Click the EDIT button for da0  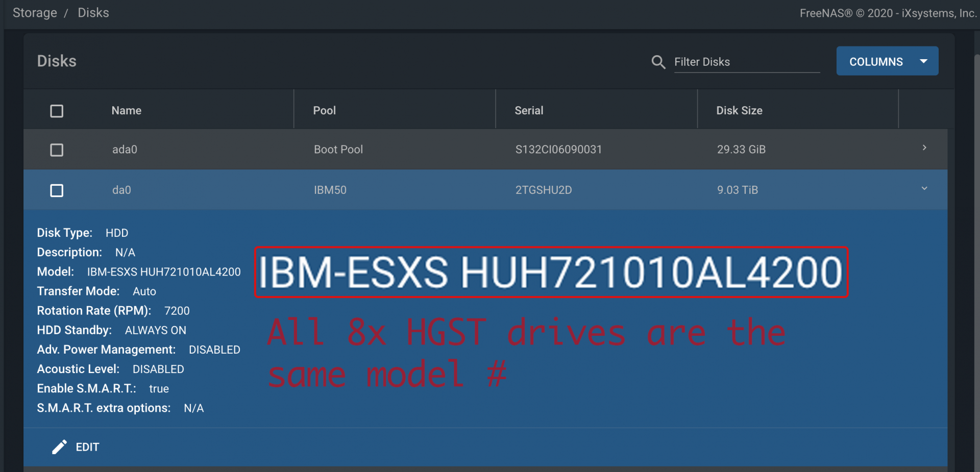(76, 447)
